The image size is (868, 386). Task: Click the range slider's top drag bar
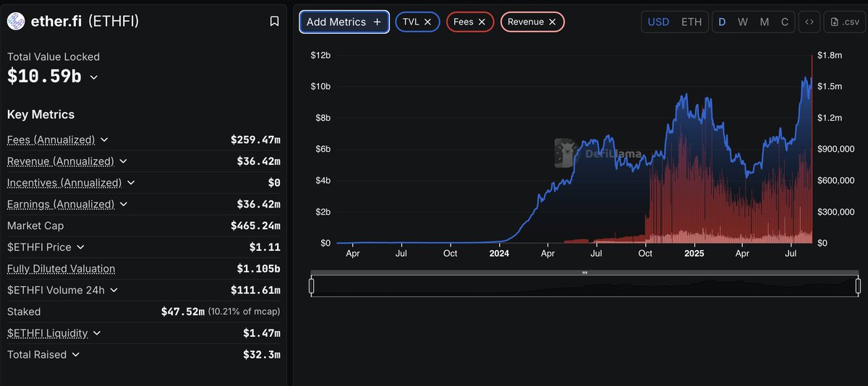click(x=584, y=273)
